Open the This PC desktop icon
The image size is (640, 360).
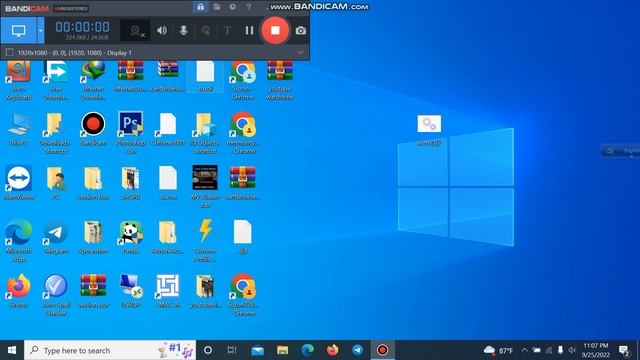coord(18,130)
